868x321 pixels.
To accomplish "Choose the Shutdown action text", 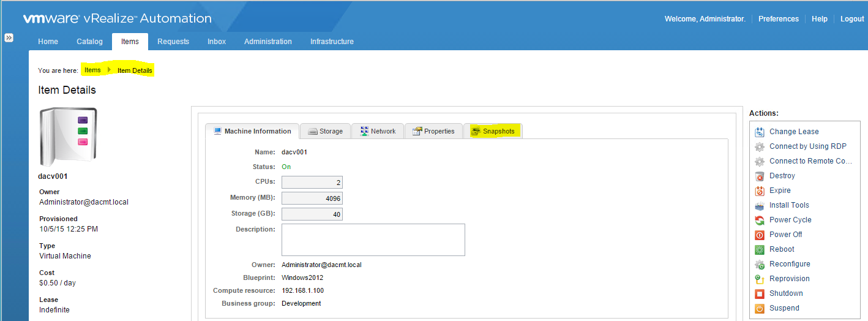I will click(786, 293).
